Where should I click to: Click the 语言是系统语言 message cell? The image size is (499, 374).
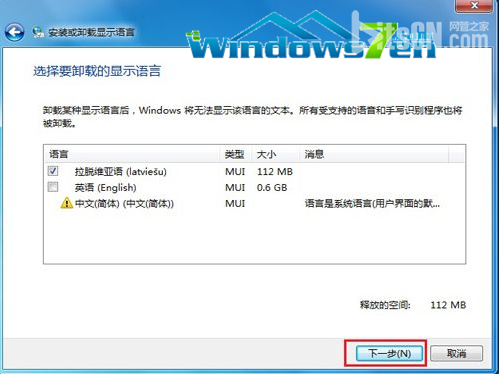pos(372,203)
